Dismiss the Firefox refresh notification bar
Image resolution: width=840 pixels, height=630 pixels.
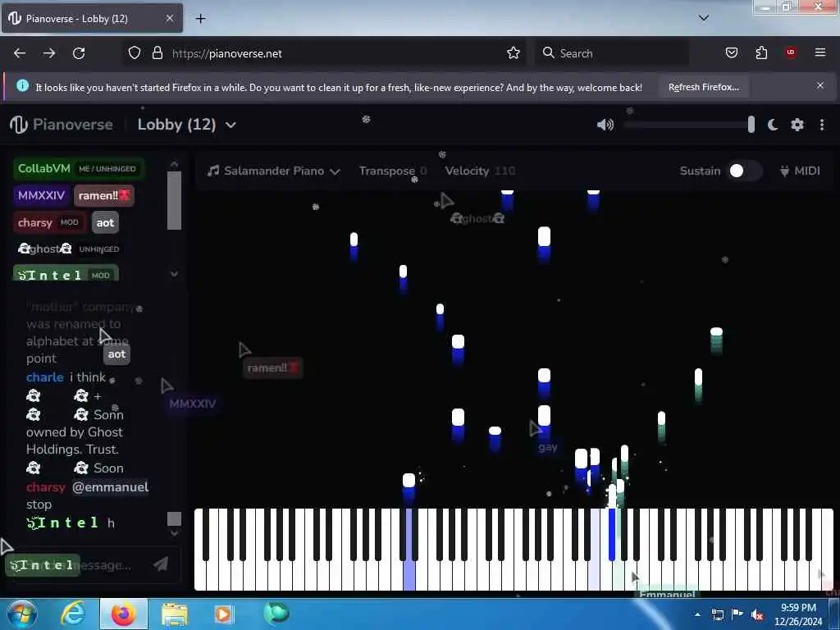pos(820,85)
